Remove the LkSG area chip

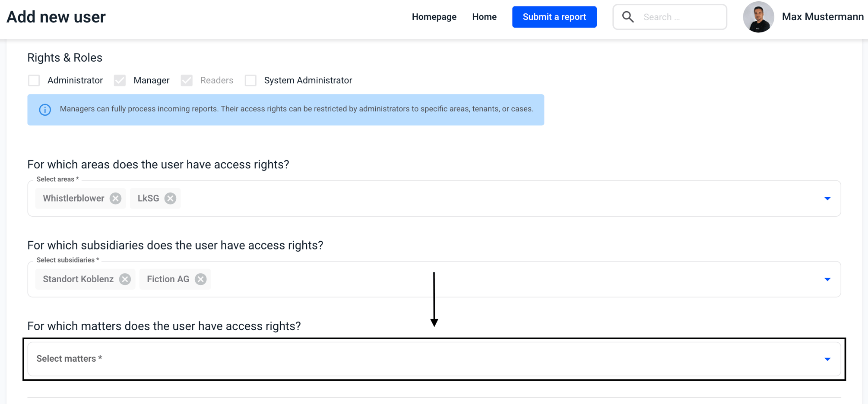[170, 199]
